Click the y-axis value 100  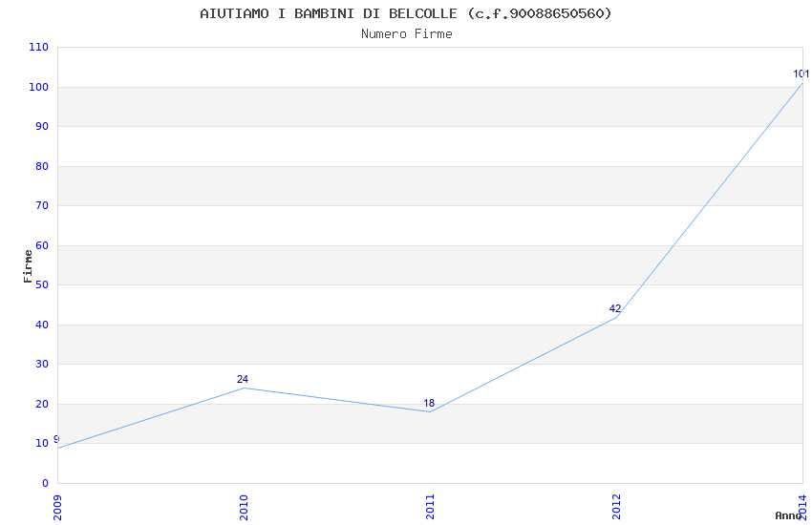pos(39,87)
